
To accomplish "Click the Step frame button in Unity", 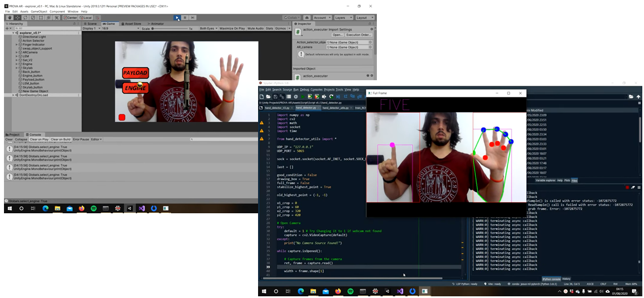I will tap(193, 18).
